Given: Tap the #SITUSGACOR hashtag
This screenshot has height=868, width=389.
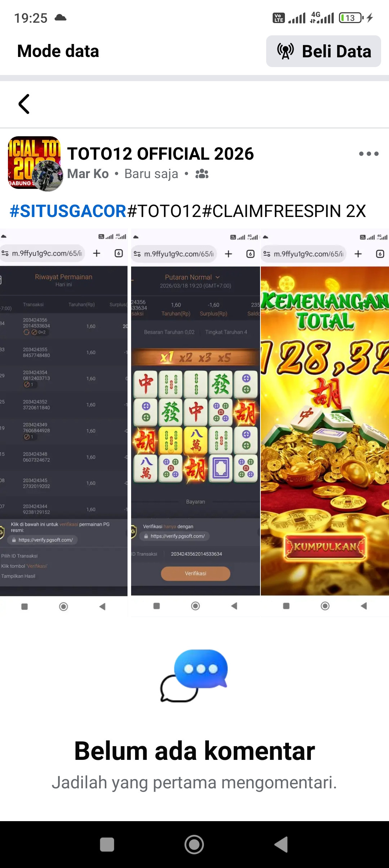Looking at the screenshot, I should click(68, 211).
